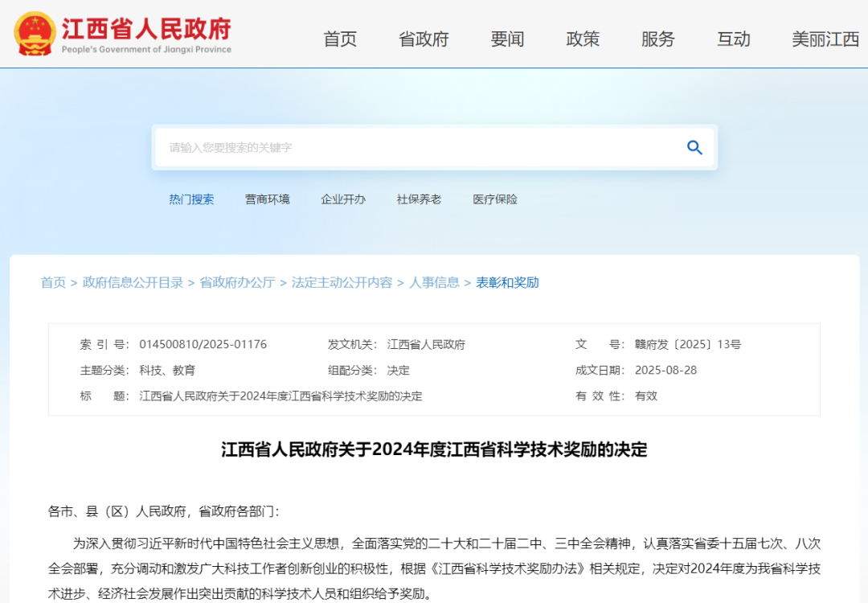This screenshot has height=603, width=868.
Task: Navigate to 首页 in the breadcrumb
Action: (x=53, y=282)
